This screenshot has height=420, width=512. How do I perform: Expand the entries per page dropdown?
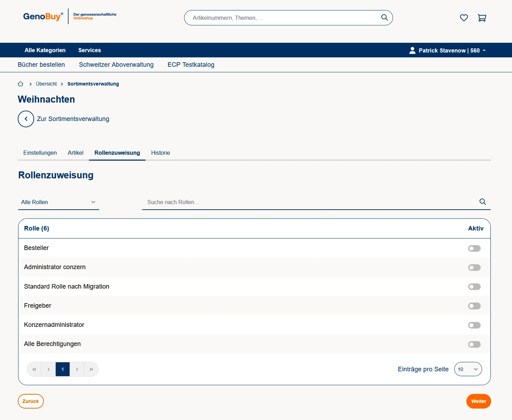468,369
